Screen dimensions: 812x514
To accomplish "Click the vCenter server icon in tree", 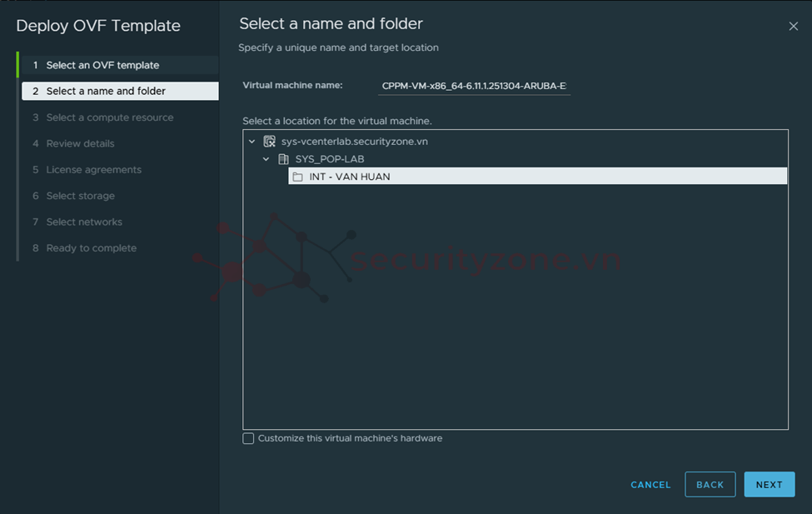I will tap(269, 142).
